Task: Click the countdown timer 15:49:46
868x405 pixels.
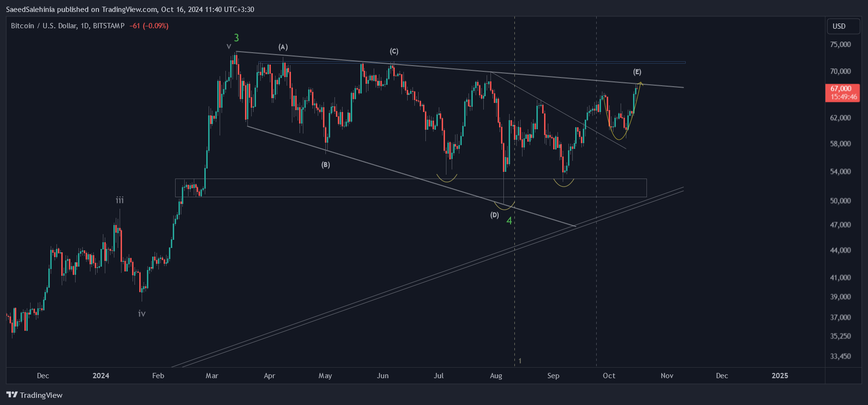Action: (844, 97)
